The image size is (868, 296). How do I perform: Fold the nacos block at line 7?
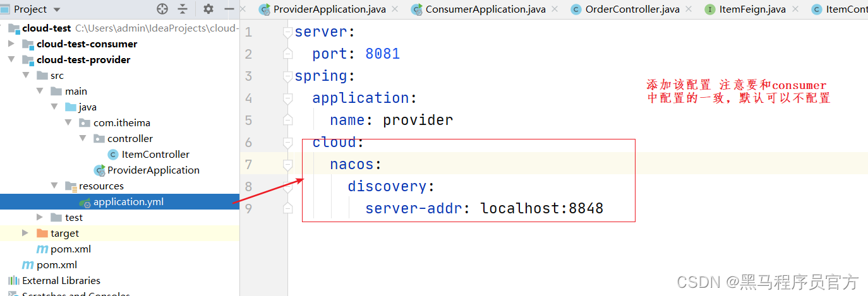288,165
